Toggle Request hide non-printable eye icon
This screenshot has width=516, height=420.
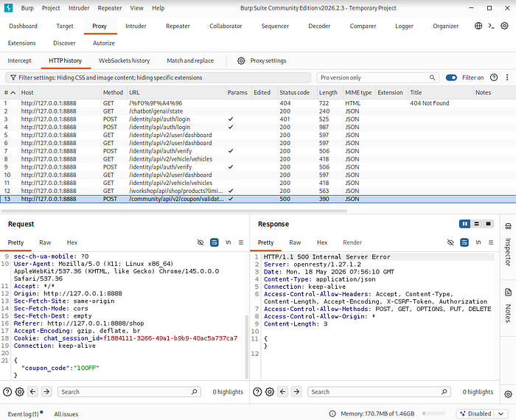coord(200,242)
